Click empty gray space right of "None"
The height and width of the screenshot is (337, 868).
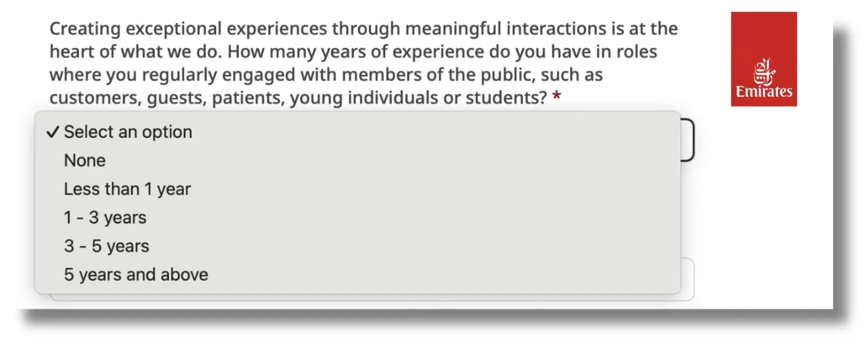(x=397, y=161)
